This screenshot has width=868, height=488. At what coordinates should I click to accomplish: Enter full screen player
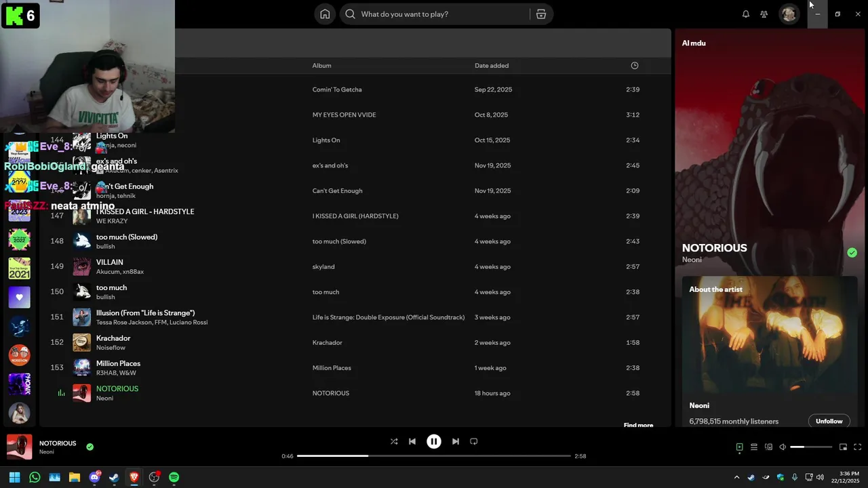click(858, 447)
